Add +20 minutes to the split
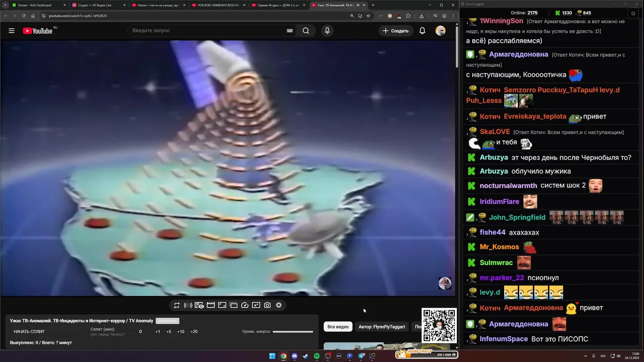This screenshot has height=362, width=644. pyautogui.click(x=194, y=332)
